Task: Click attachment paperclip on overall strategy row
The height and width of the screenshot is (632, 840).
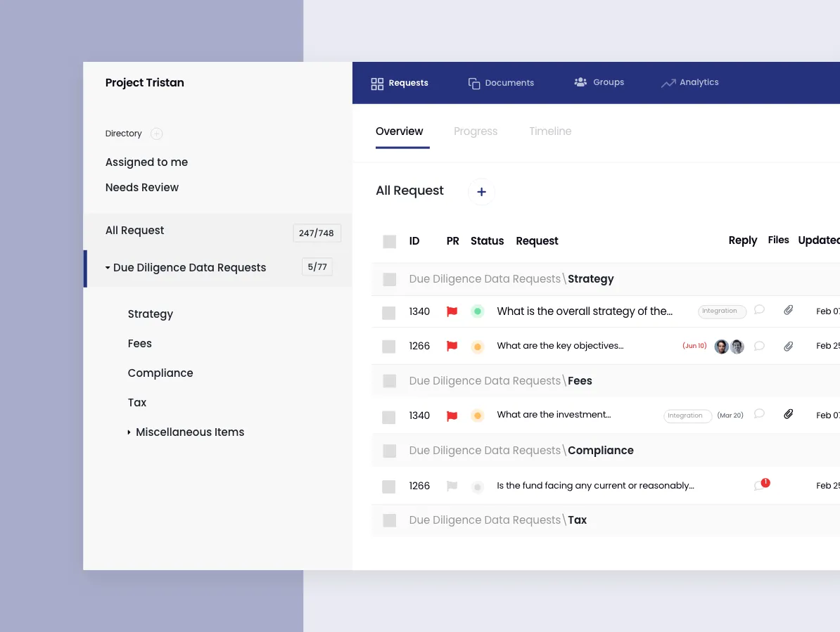Action: tap(789, 310)
